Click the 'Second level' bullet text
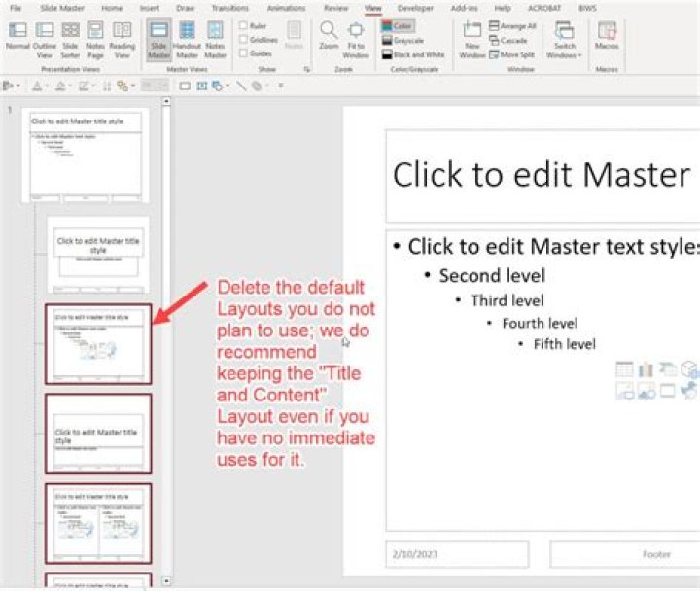 pyautogui.click(x=492, y=276)
